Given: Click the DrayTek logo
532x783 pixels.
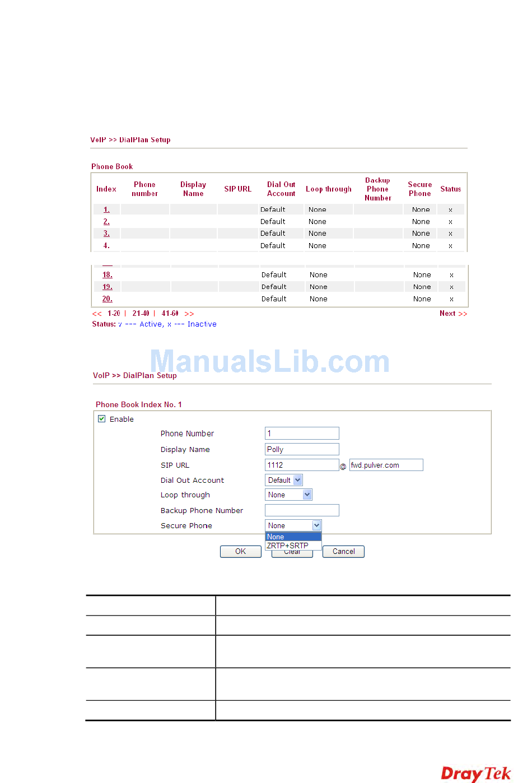Looking at the screenshot, I should [476, 773].
